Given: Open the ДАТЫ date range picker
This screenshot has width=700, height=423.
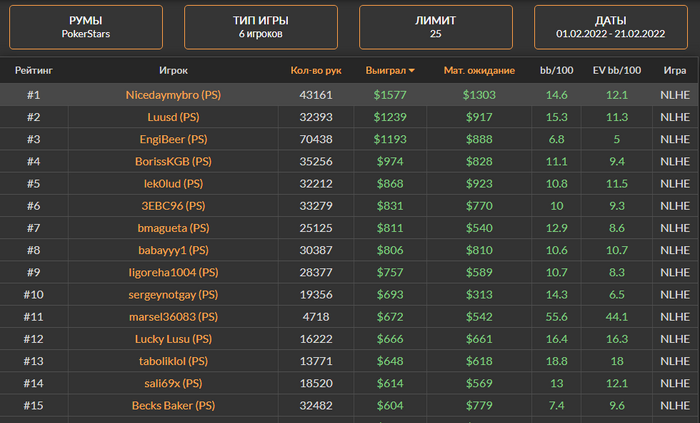Looking at the screenshot, I should [x=610, y=27].
